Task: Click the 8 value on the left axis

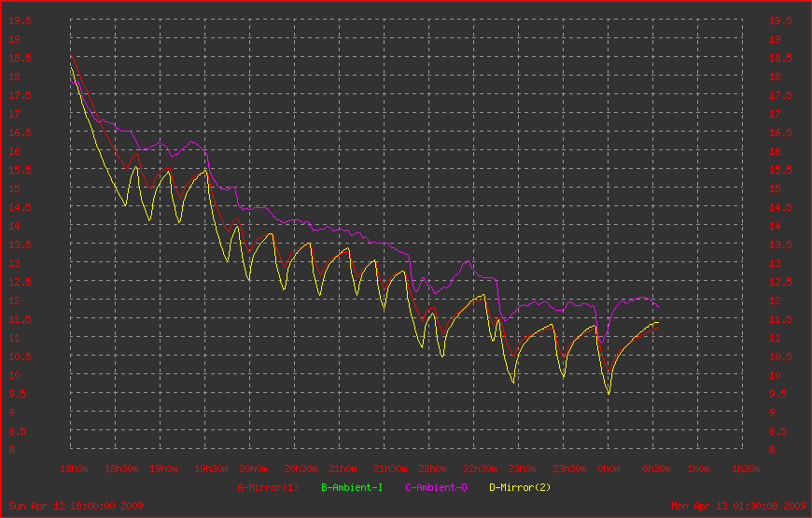Action: 11,450
